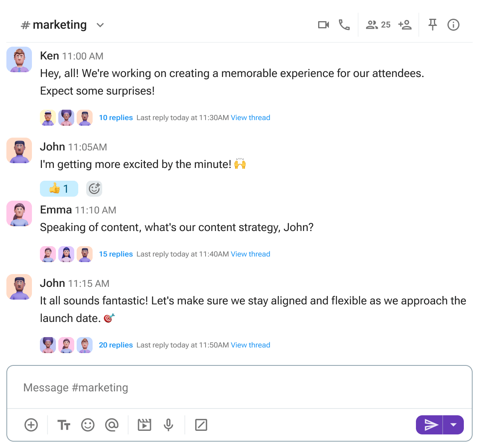Open the canvas icon next to the send button

pyautogui.click(x=201, y=425)
